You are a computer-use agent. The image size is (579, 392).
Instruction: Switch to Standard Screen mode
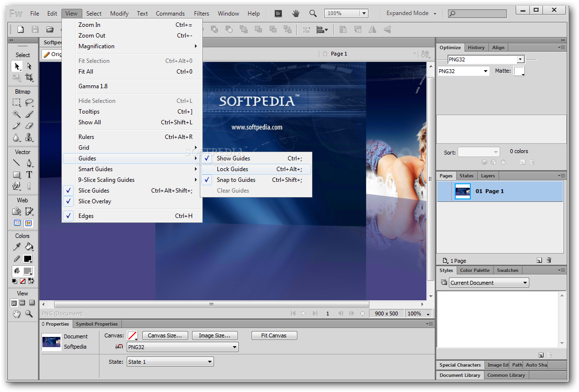14,303
